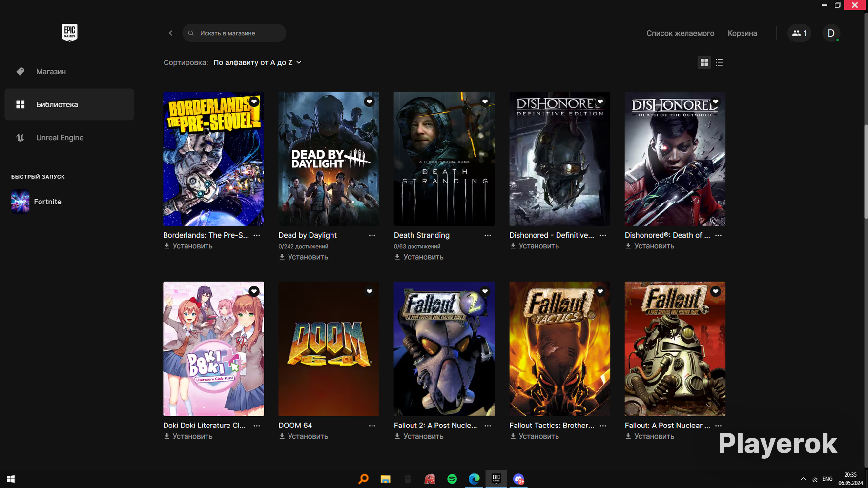868x488 pixels.
Task: Toggle favorite heart on Dead by Daylight
Action: [x=369, y=102]
